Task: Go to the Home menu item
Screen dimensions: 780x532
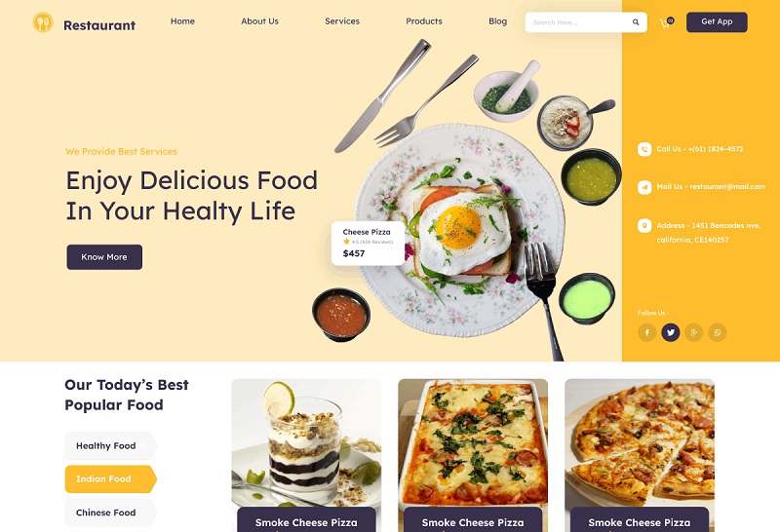Action: click(x=182, y=21)
